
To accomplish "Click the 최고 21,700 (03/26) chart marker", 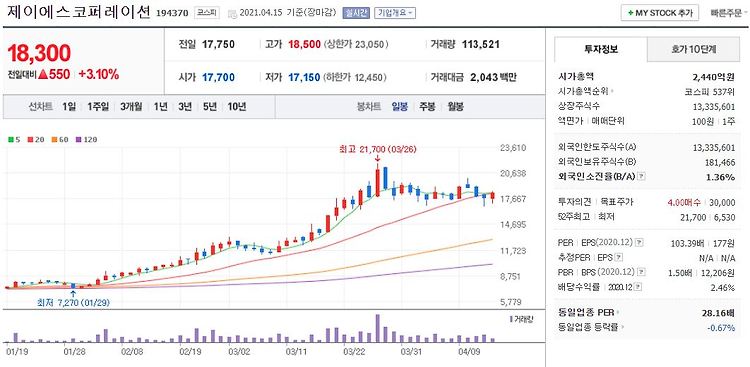I will click(377, 149).
